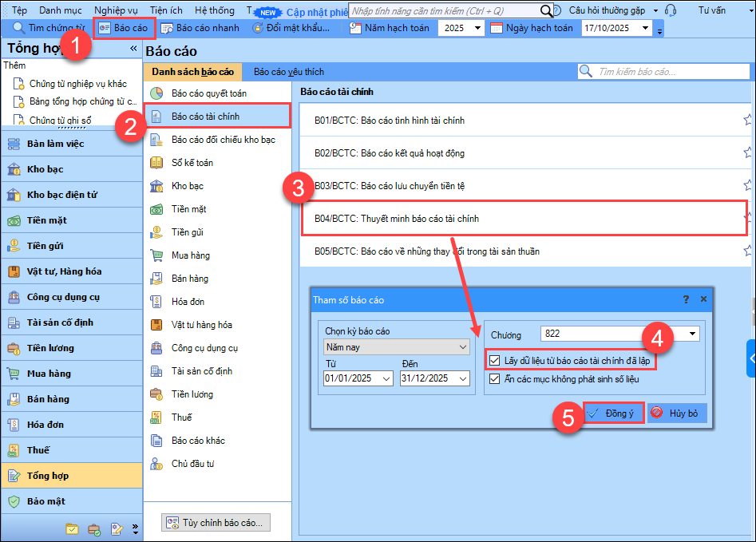Click the Bảo mật shield icon
This screenshot has height=542, width=756.
pos(14,501)
